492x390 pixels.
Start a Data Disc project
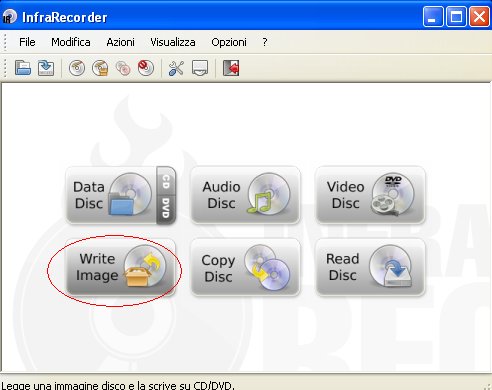112,195
